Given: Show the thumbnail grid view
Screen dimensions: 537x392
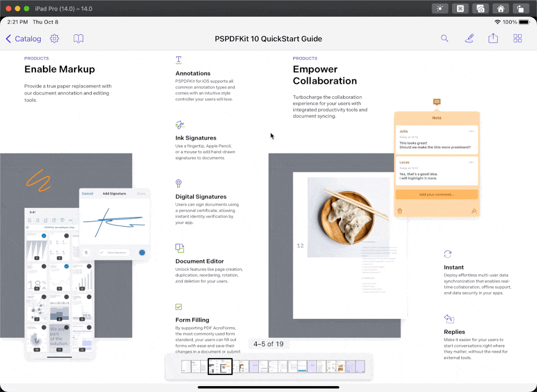Looking at the screenshot, I should coord(518,39).
